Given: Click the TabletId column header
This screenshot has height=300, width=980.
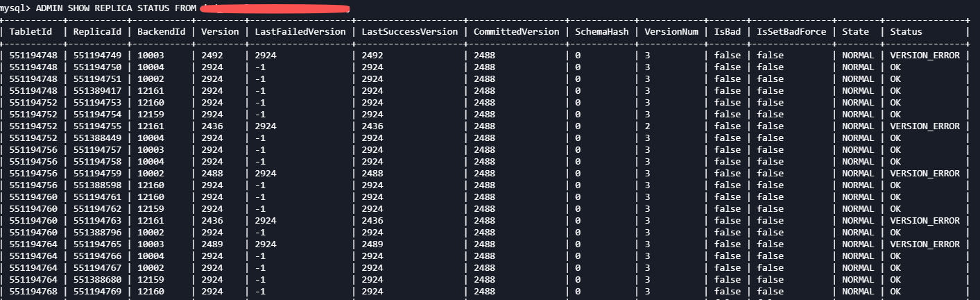Looking at the screenshot, I should 31,32.
